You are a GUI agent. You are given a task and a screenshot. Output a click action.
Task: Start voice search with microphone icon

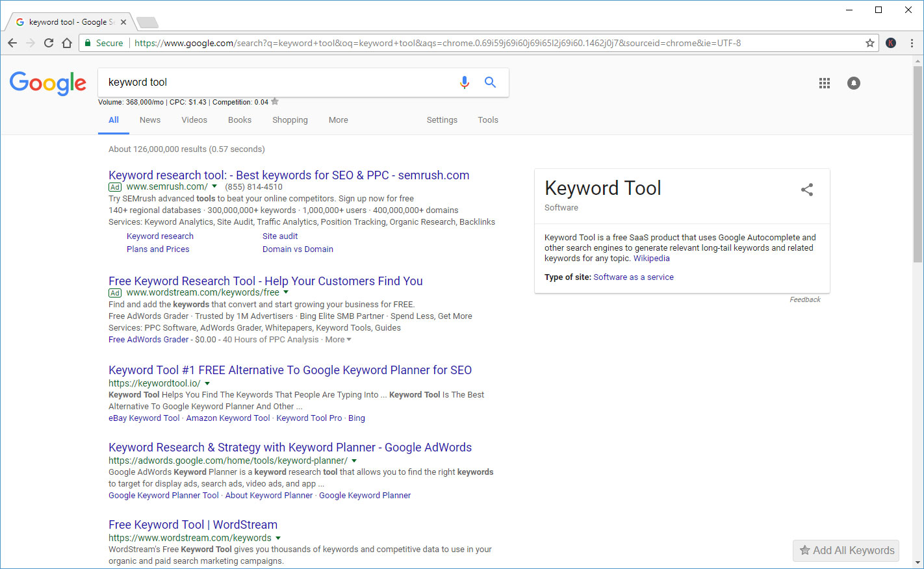click(464, 82)
